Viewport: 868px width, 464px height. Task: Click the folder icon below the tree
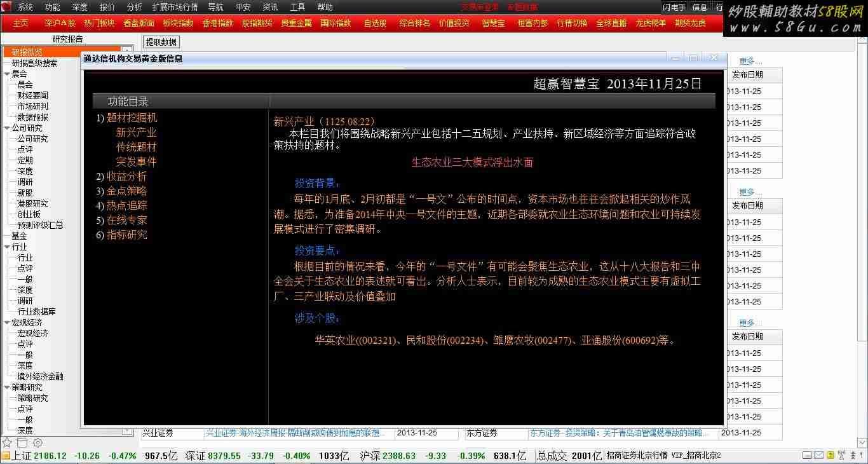22,442
